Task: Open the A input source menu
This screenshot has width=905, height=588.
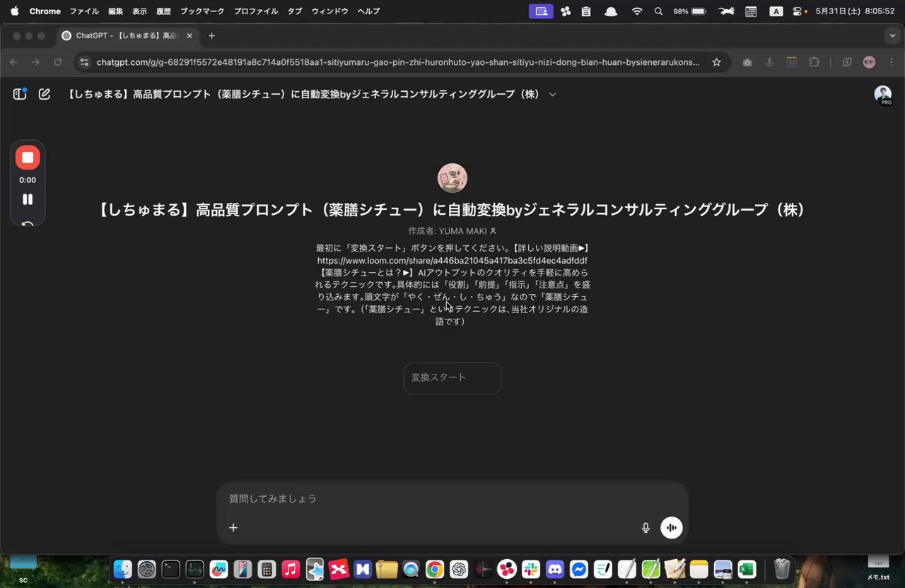Action: [776, 11]
